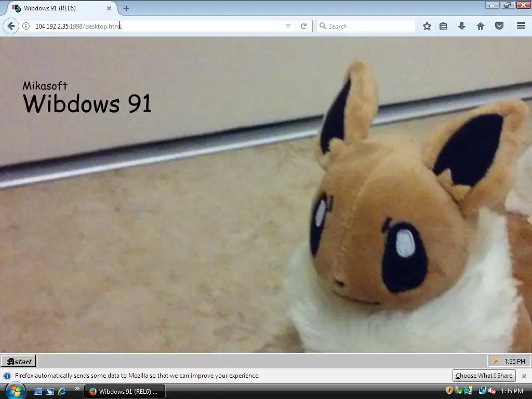Reload the current page
Image resolution: width=532 pixels, height=399 pixels.
point(303,26)
